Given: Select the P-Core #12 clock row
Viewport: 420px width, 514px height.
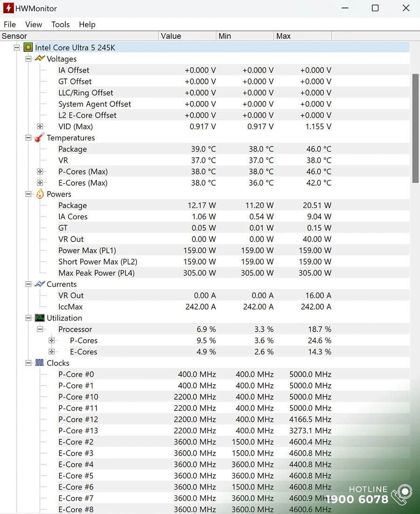Looking at the screenshot, I should [x=233, y=419].
